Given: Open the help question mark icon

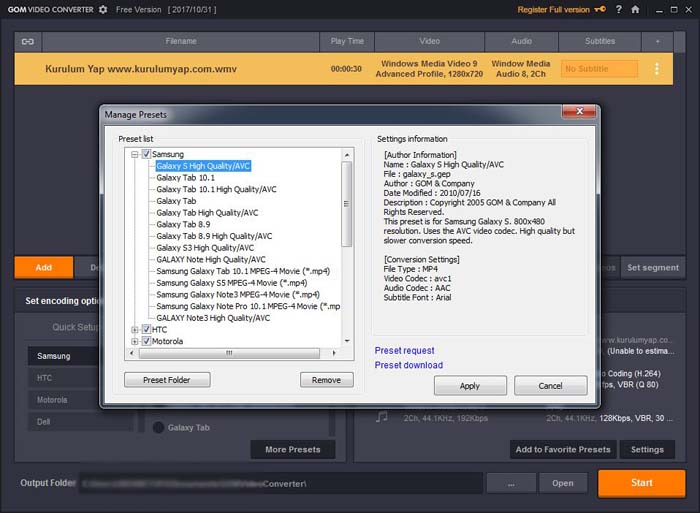Looking at the screenshot, I should click(x=619, y=9).
